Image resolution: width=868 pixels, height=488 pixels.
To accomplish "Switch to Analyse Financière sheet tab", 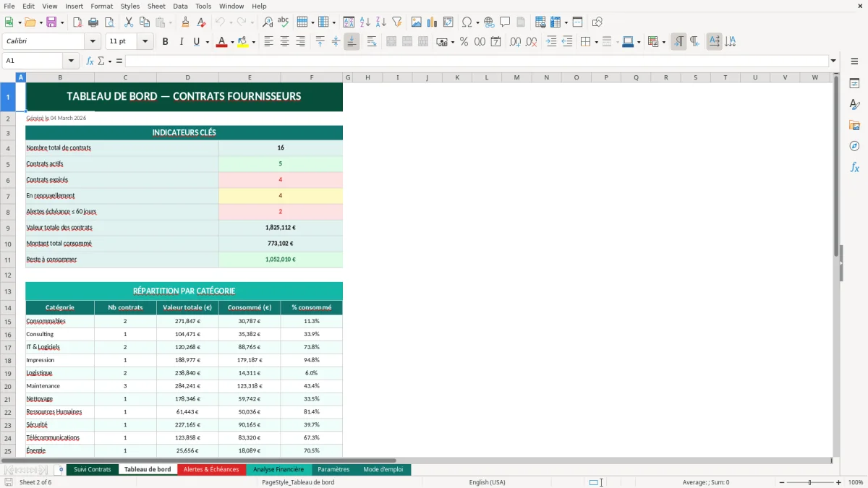I will pos(278,469).
